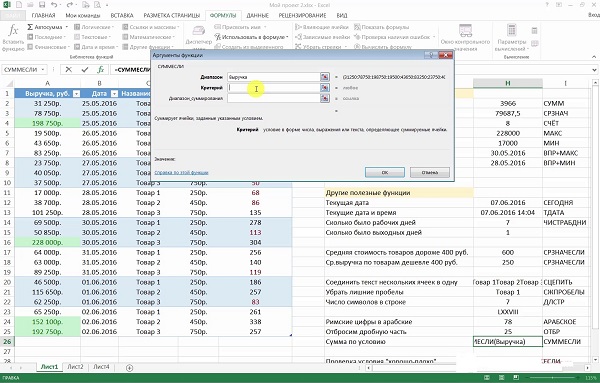Open the filter dropdown for Выручка, руб. column

76,94
